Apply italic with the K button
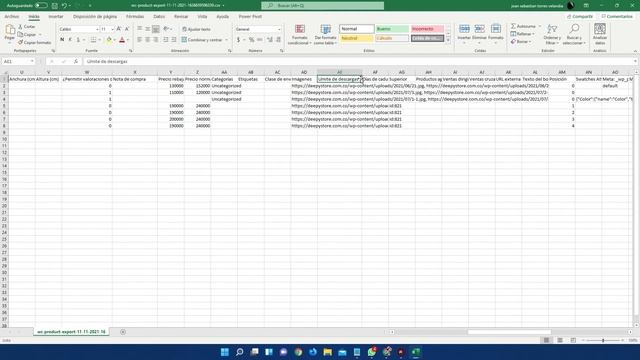 coord(70,40)
